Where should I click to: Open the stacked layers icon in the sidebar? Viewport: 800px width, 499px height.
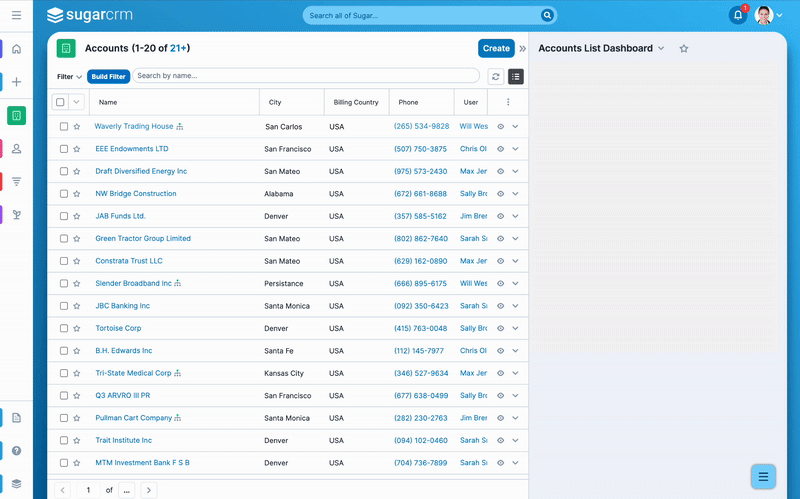click(x=16, y=483)
